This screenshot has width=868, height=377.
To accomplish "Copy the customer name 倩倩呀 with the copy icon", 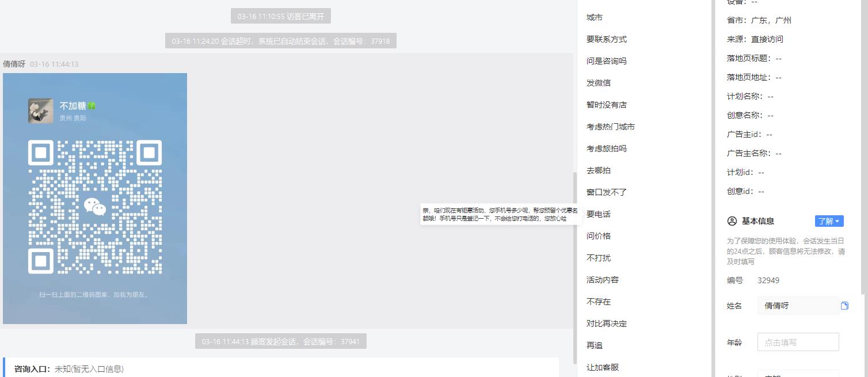I will tap(844, 306).
